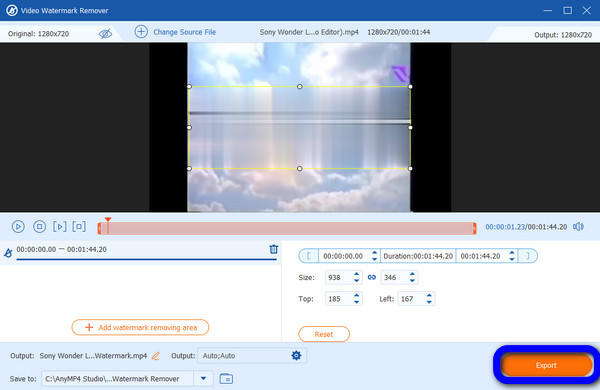
Task: Click the Top value field 185
Action: pyautogui.click(x=338, y=299)
